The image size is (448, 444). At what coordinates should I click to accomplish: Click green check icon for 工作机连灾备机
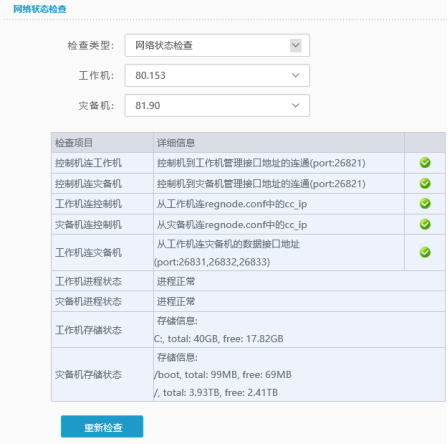pyautogui.click(x=425, y=252)
